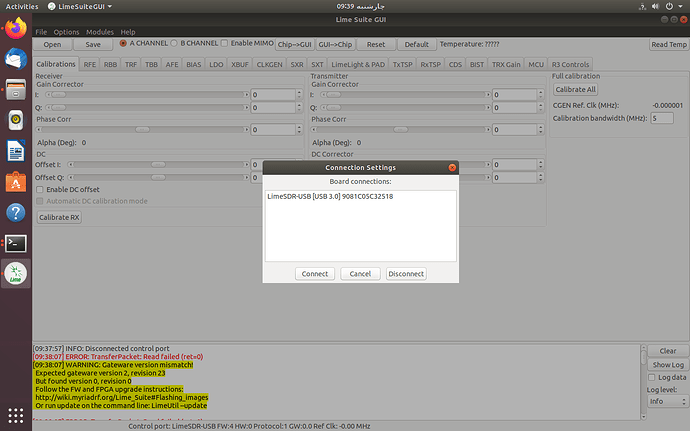Switch to the TRX Gain tab
690x431 pixels.
point(506,64)
